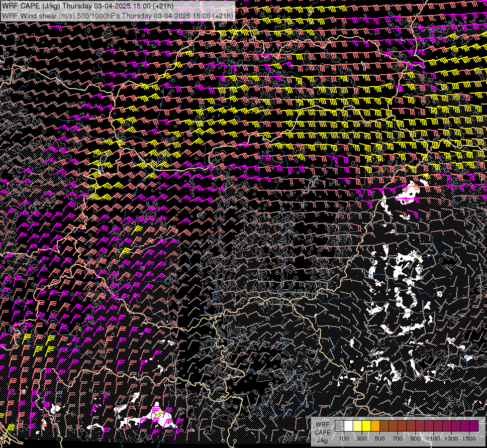Image resolution: width=487 pixels, height=448 pixels.
Task: Click the '1500' legend value label
Action: 469,439
